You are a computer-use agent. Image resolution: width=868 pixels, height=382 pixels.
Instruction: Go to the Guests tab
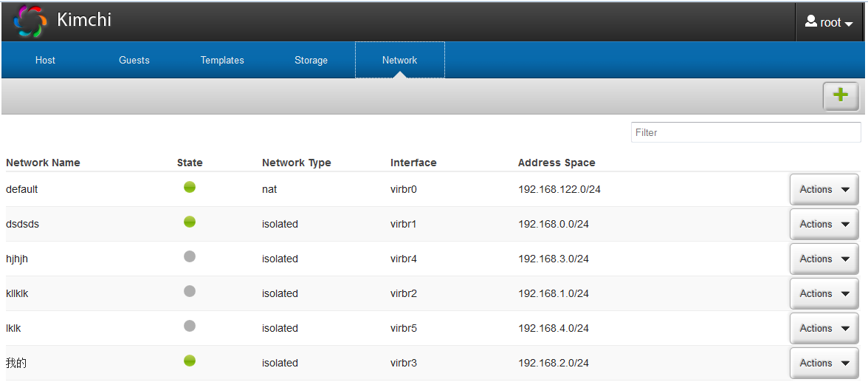click(134, 61)
